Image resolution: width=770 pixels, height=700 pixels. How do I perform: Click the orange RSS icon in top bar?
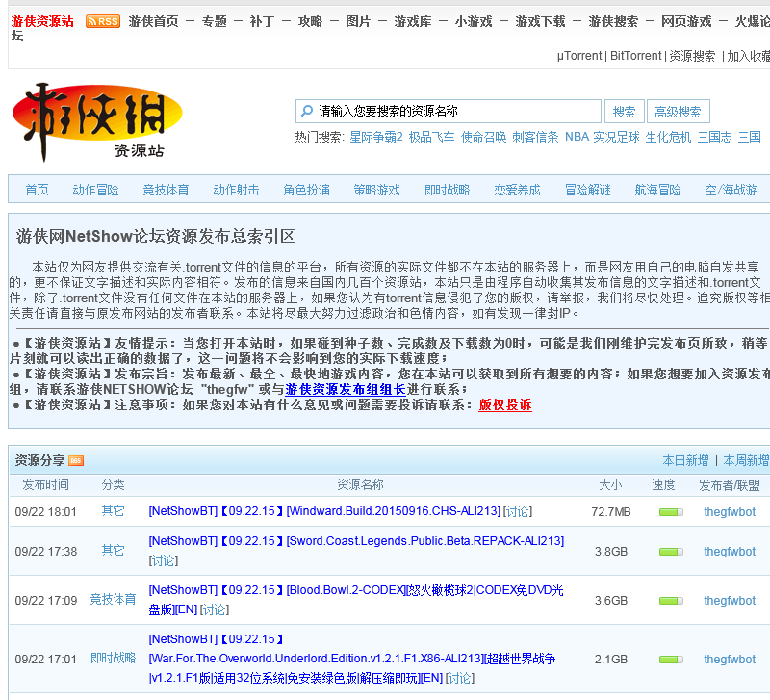point(103,21)
